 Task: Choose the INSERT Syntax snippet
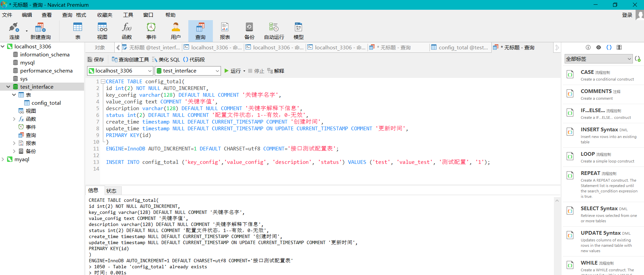click(603, 135)
